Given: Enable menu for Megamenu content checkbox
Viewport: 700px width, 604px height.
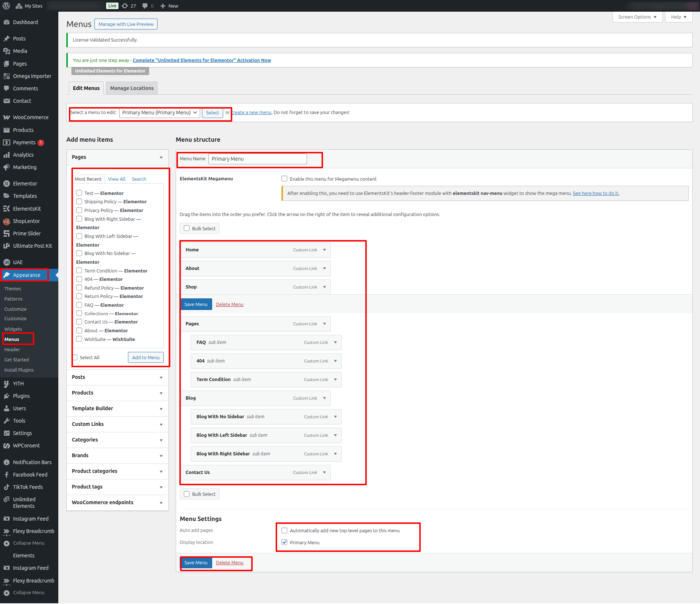Looking at the screenshot, I should (x=284, y=179).
